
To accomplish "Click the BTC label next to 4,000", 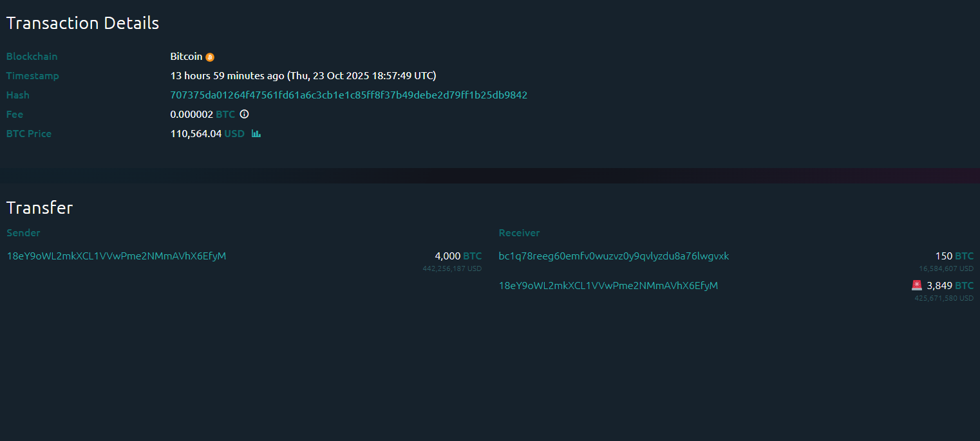I will 472,256.
